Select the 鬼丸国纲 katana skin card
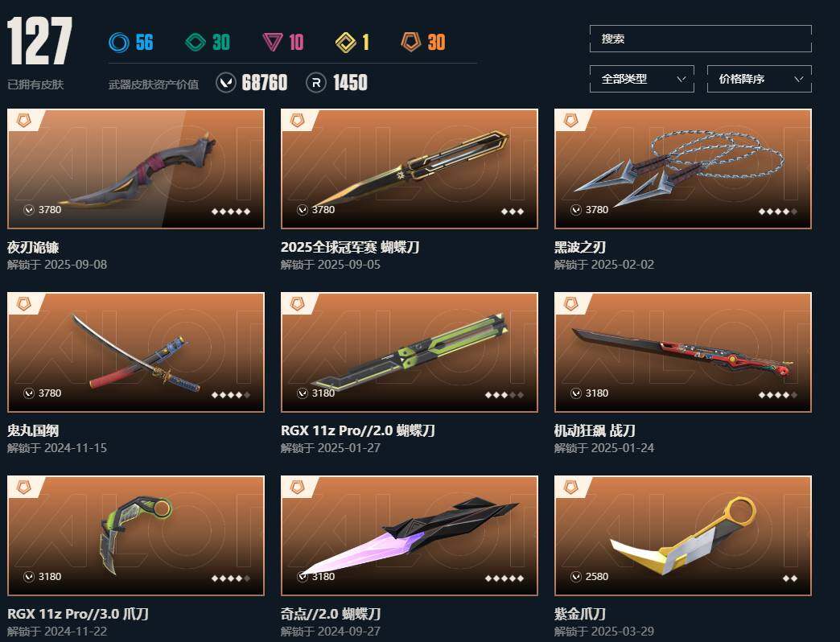This screenshot has width=840, height=642. (135, 352)
